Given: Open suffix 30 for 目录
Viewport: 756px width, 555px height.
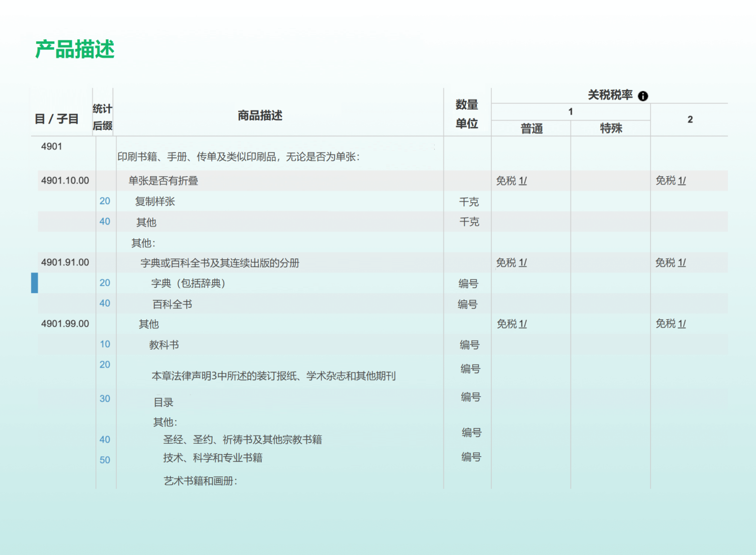Looking at the screenshot, I should (x=105, y=399).
